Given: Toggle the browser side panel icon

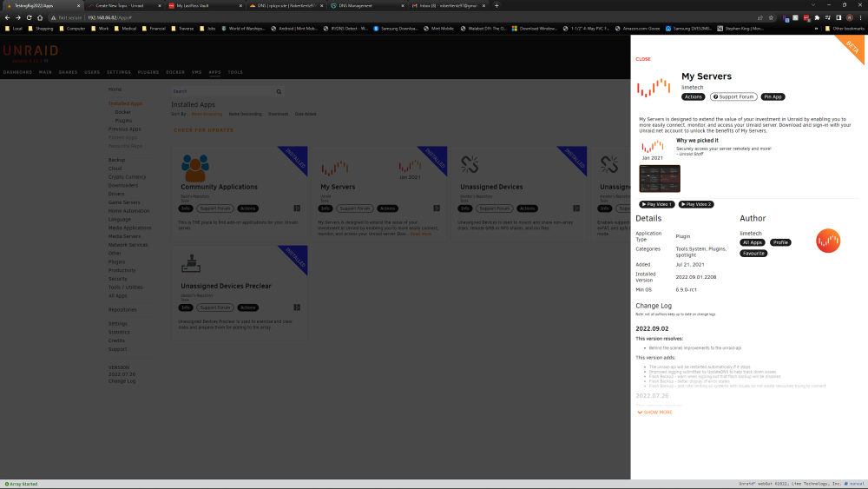Looking at the screenshot, I should (838, 17).
